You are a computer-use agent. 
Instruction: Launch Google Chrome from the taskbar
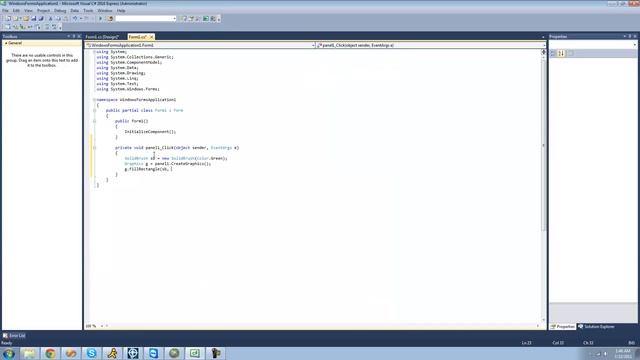[x=50, y=353]
